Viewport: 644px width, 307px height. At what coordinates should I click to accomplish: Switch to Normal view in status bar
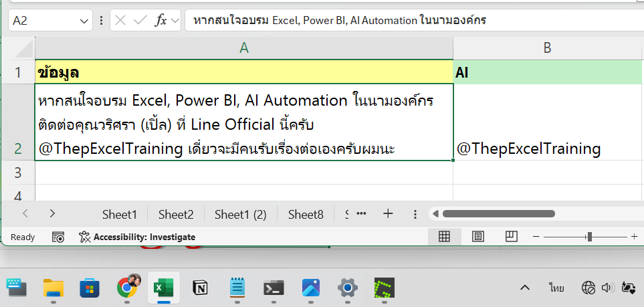coord(444,237)
